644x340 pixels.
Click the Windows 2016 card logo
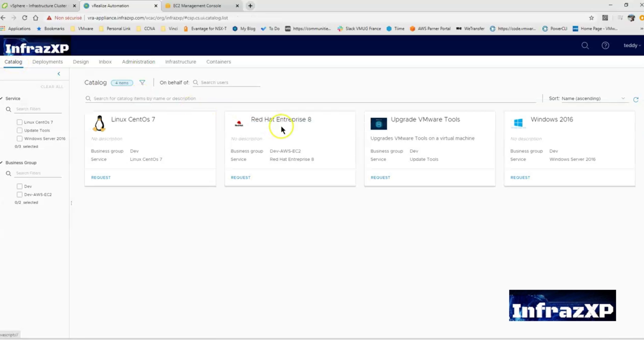pos(518,123)
